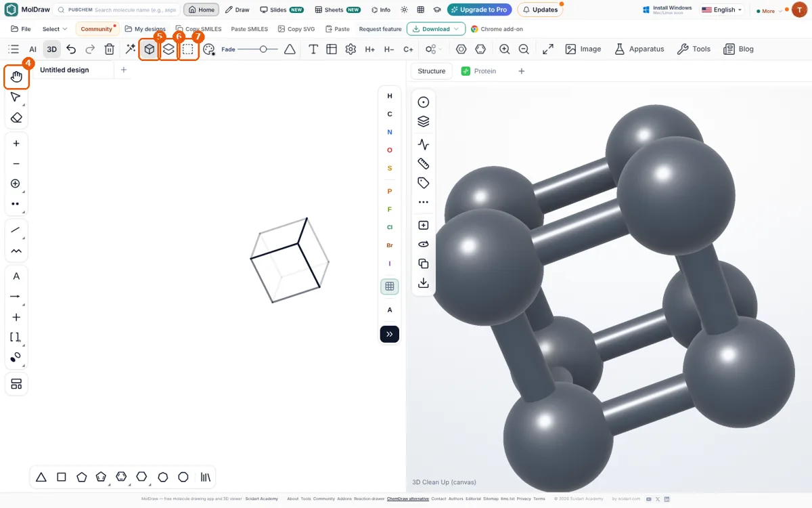The image size is (812, 508).
Task: Switch to the Structure tab
Action: pyautogui.click(x=432, y=71)
